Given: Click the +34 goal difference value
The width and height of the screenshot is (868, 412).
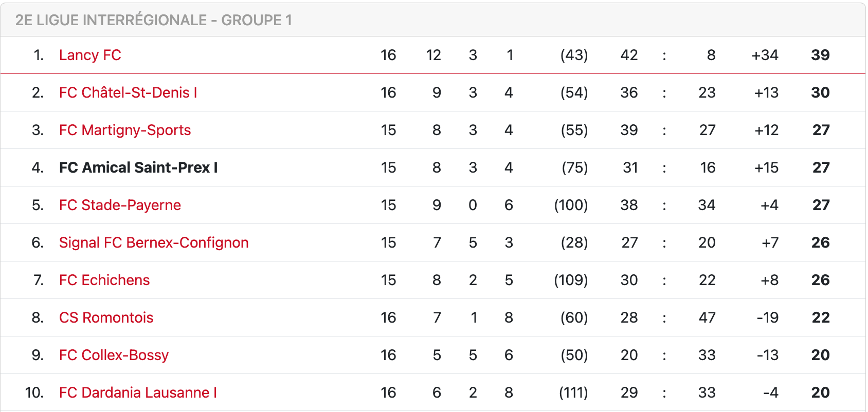Looking at the screenshot, I should (765, 55).
